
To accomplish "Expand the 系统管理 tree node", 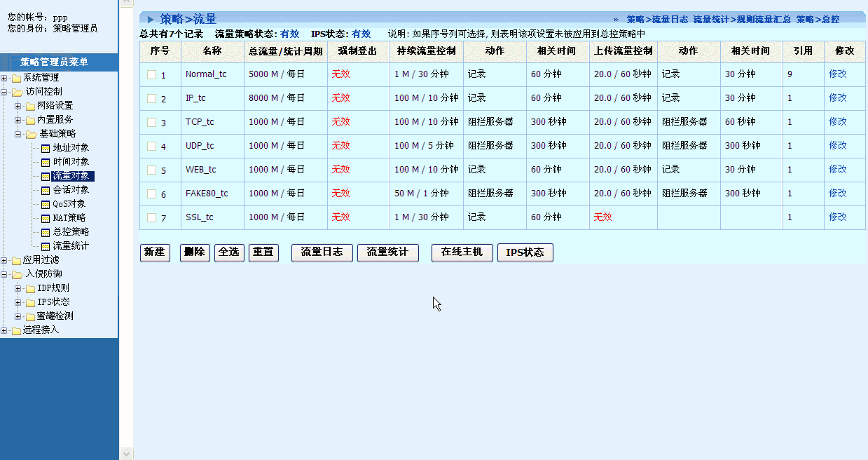I will pyautogui.click(x=4, y=78).
